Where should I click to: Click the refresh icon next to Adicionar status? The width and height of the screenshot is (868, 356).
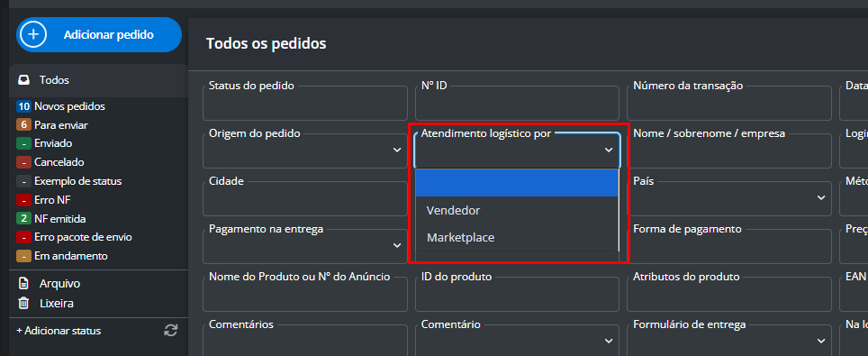[171, 331]
